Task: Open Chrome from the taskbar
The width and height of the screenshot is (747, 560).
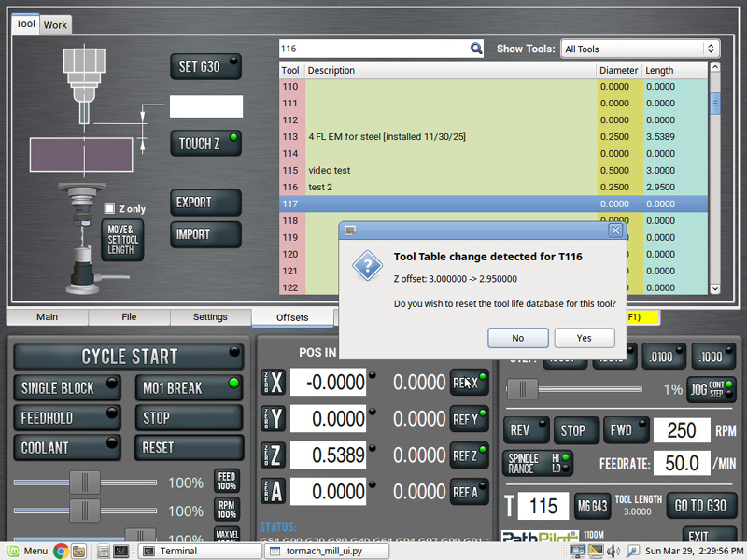Action: [61, 551]
